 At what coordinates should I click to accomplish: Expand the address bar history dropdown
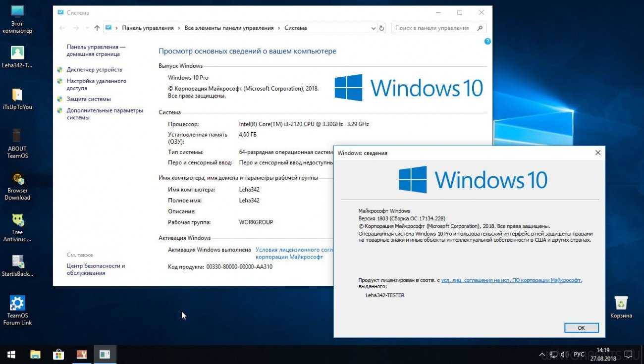pos(373,28)
